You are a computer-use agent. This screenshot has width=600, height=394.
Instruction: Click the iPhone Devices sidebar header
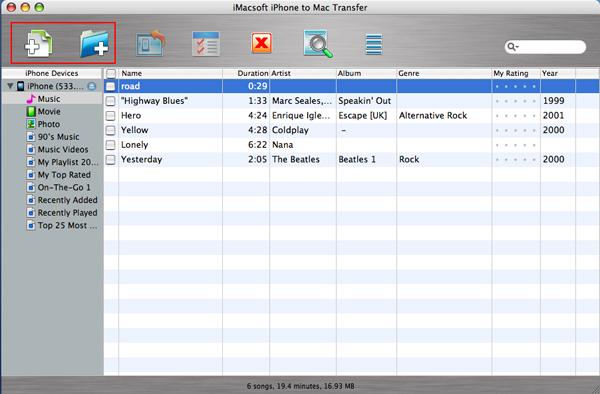click(x=52, y=73)
